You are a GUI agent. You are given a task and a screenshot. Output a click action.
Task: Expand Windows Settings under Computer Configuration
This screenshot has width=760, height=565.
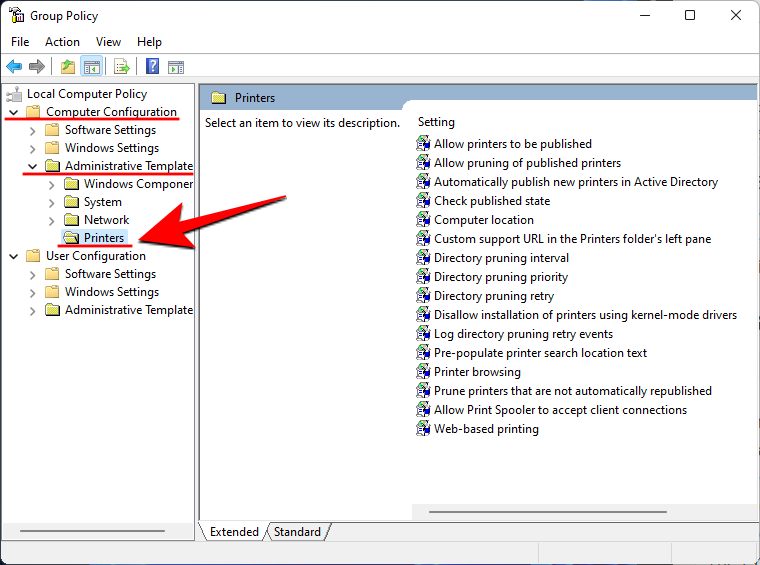32,149
